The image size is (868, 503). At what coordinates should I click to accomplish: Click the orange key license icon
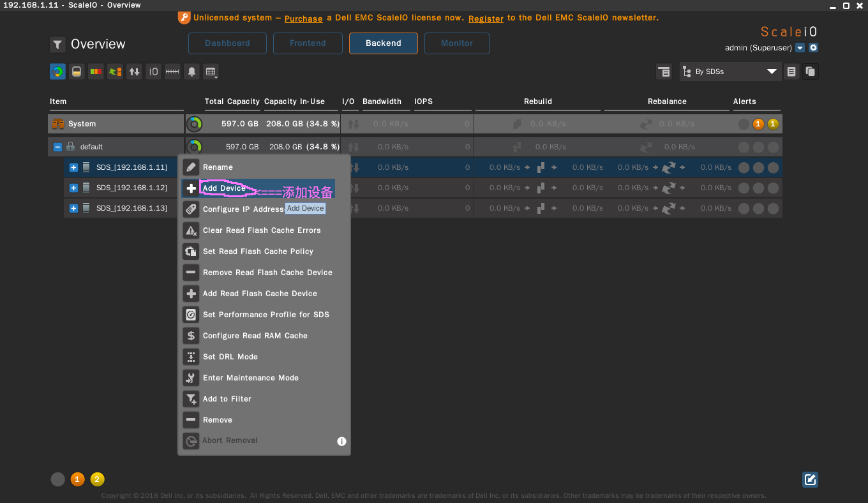pyautogui.click(x=184, y=18)
